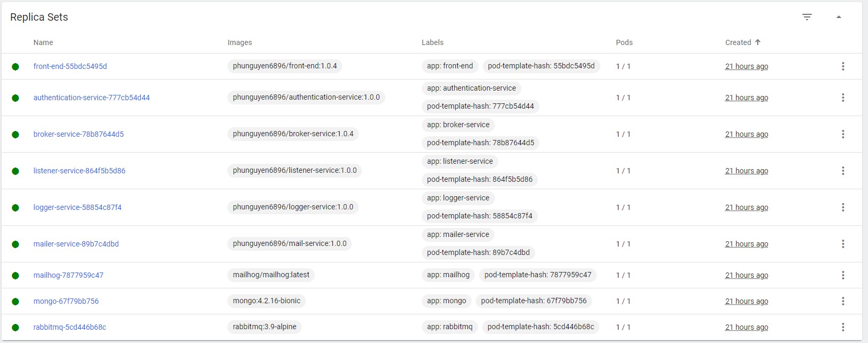
Task: Open actions menu for broker-service replica set
Action: [843, 134]
